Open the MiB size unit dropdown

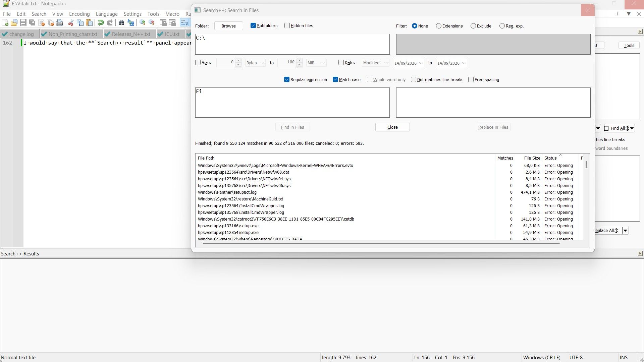pos(316,63)
